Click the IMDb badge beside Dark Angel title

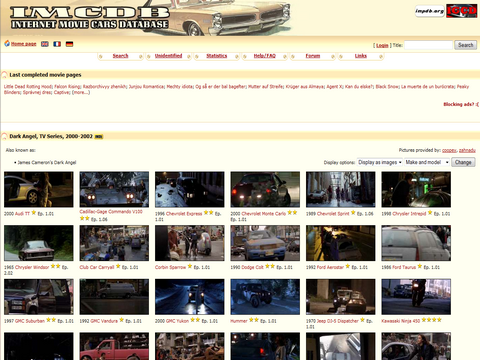pos(99,136)
